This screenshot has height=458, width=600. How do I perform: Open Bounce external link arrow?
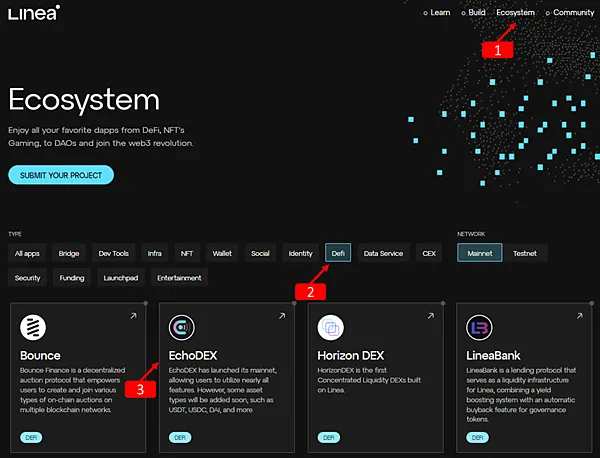coord(133,316)
